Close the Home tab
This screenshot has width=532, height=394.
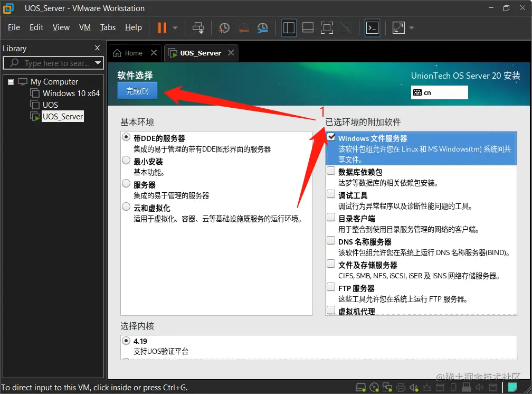click(154, 53)
